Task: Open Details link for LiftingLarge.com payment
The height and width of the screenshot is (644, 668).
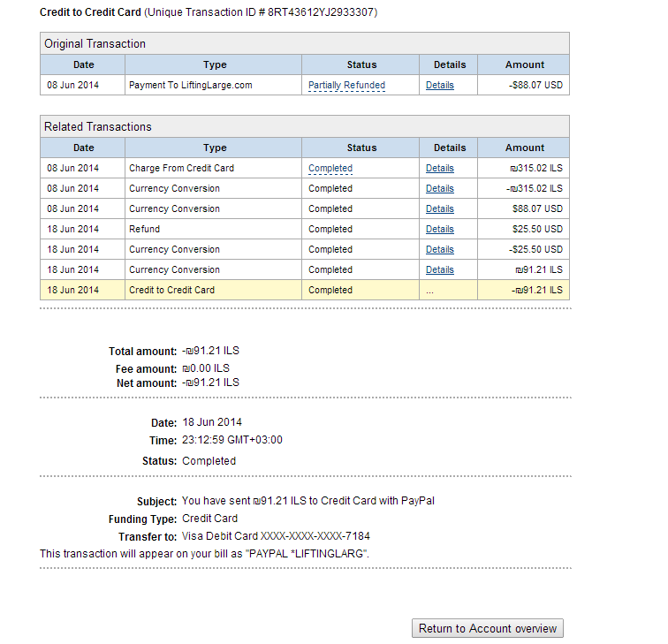Action: (440, 85)
